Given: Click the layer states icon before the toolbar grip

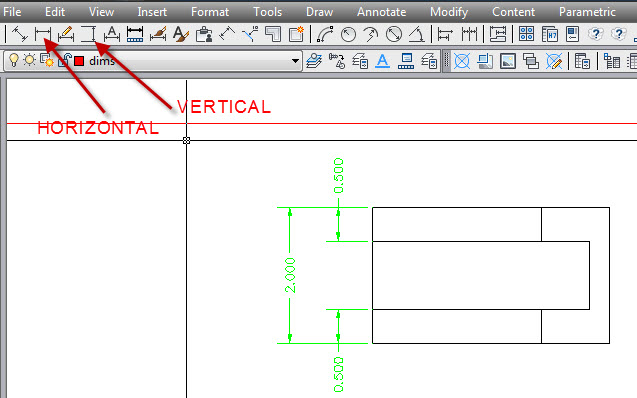Looking at the screenshot, I should point(429,61).
